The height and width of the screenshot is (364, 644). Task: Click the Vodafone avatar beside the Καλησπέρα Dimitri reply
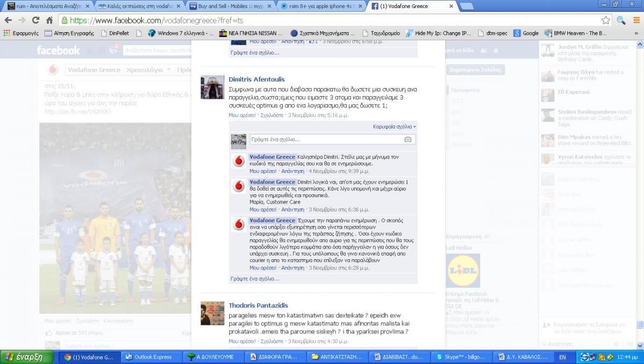click(239, 161)
